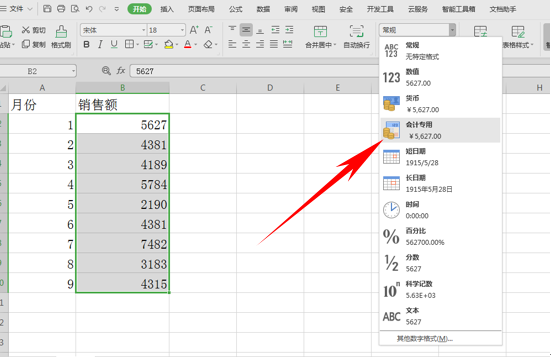Switch to 开发工具 tab
This screenshot has height=360, width=551.
point(380,9)
